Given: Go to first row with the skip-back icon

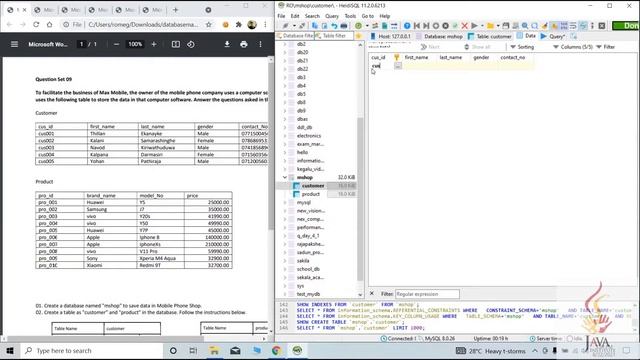Looking at the screenshot, I should click(x=417, y=26).
